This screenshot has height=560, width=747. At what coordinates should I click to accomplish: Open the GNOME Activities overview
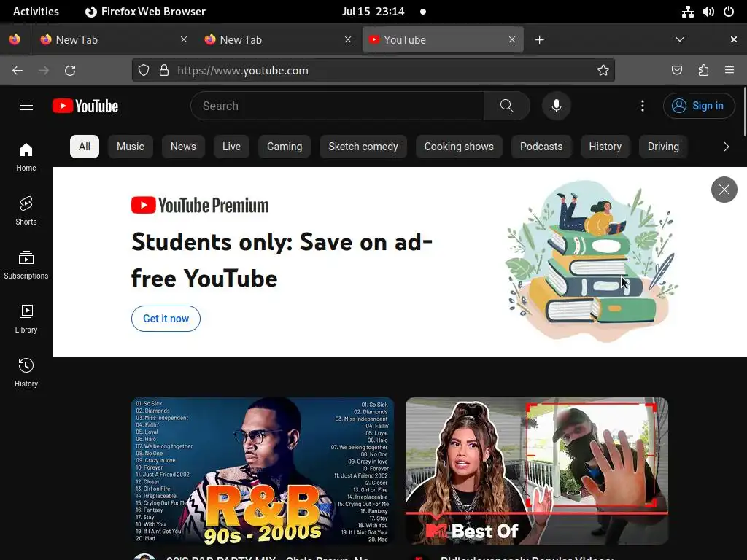(36, 12)
